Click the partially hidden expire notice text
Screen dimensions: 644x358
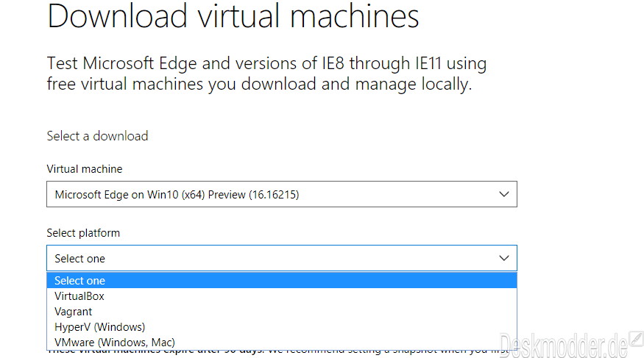[277, 352]
